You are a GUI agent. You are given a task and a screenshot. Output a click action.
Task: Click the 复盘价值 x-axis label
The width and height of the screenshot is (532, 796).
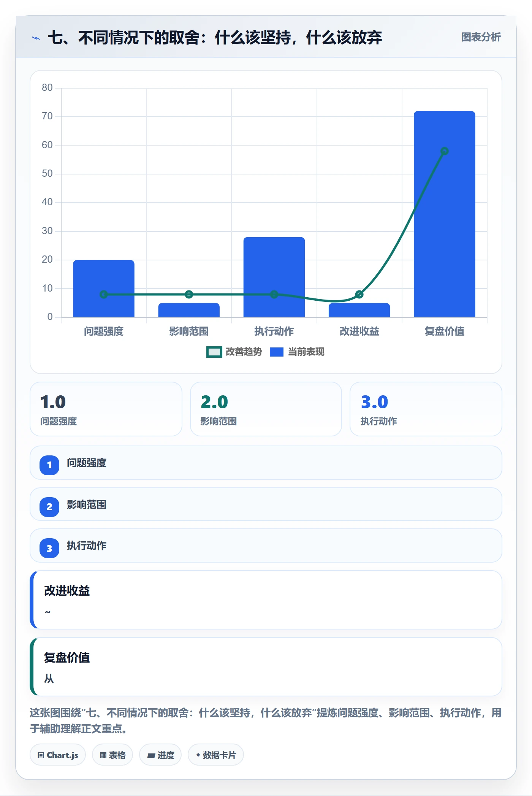tap(445, 331)
